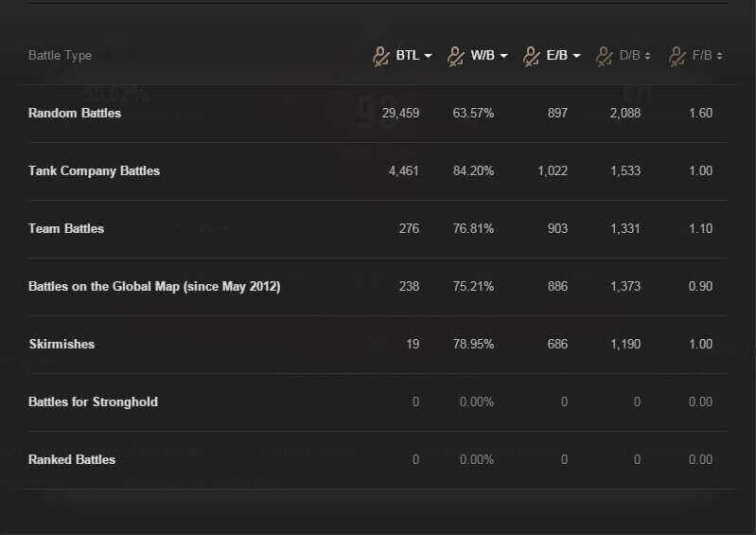756x535 pixels.
Task: Open the BTL column dropdown arrow
Action: (428, 56)
